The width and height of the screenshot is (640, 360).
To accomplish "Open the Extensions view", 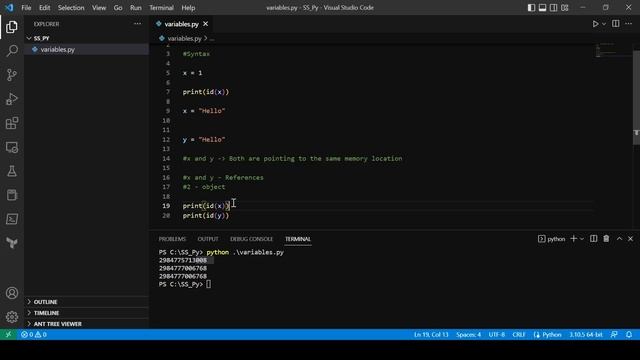I will tap(12, 123).
